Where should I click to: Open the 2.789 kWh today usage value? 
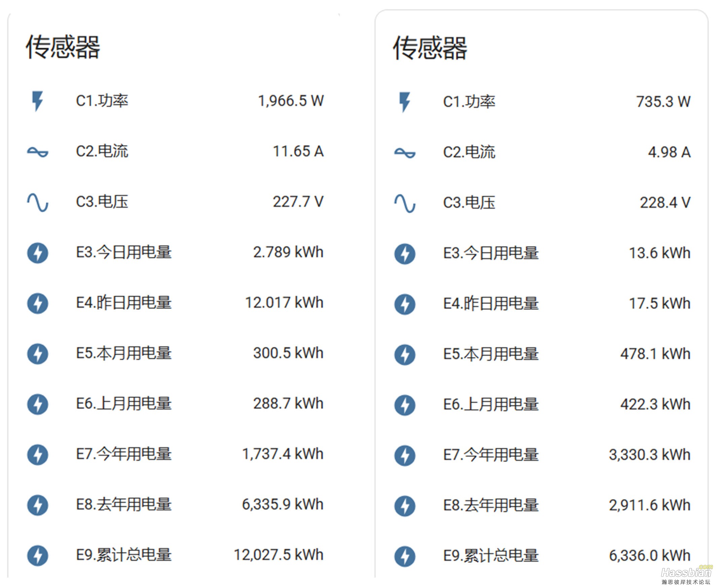click(x=288, y=252)
